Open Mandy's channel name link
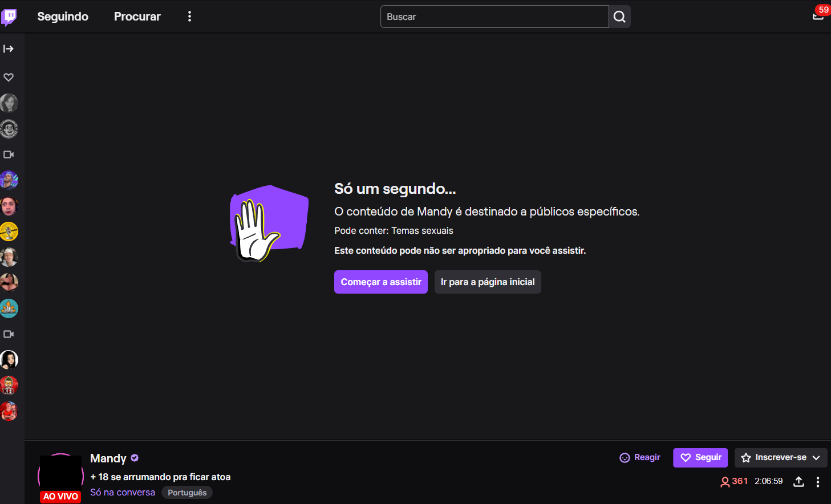The height and width of the screenshot is (504, 831). point(108,458)
